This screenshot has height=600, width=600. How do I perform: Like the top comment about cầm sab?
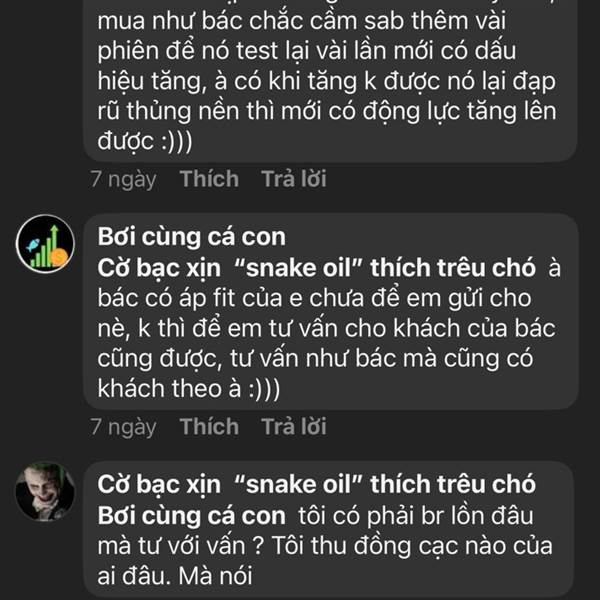click(x=209, y=179)
